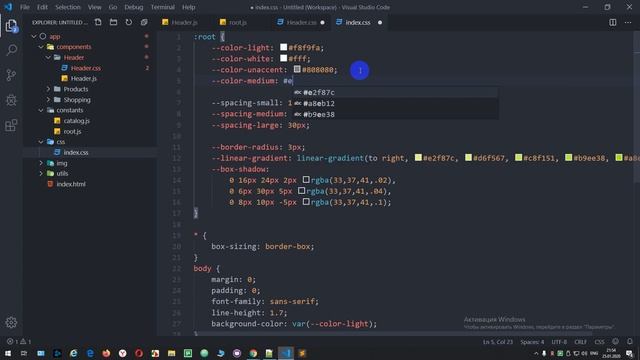
Task: Collapse the components folder
Action: (41, 47)
